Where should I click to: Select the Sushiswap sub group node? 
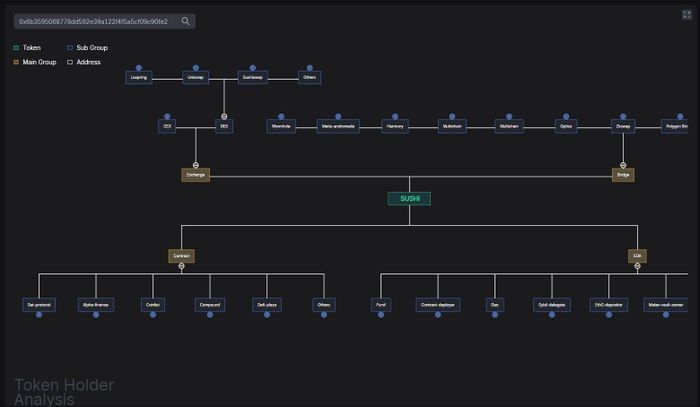253,77
